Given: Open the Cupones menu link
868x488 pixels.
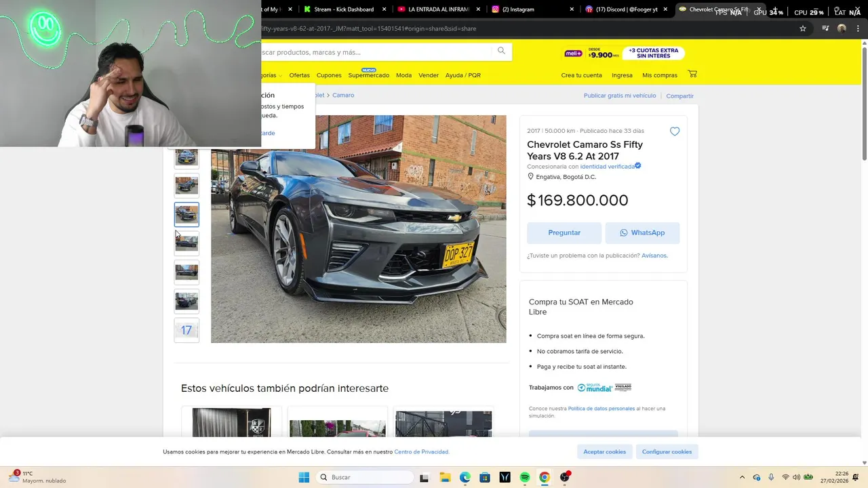Looking at the screenshot, I should click(329, 75).
